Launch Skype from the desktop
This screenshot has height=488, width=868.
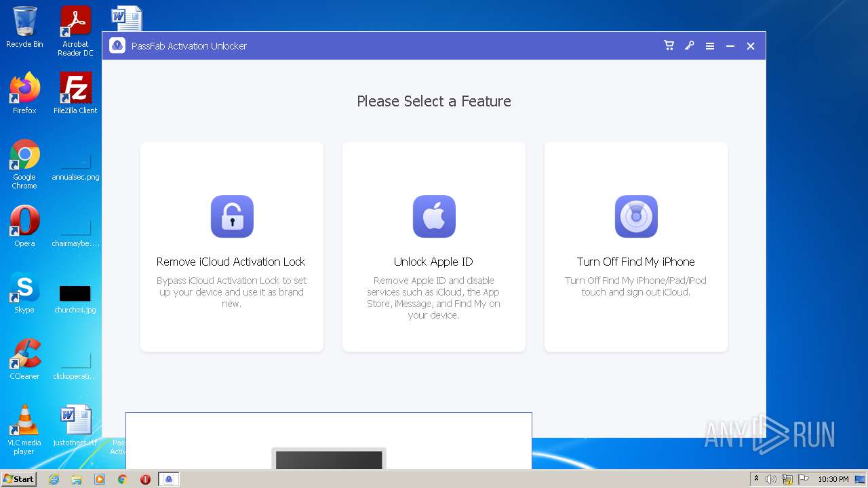[x=24, y=293]
